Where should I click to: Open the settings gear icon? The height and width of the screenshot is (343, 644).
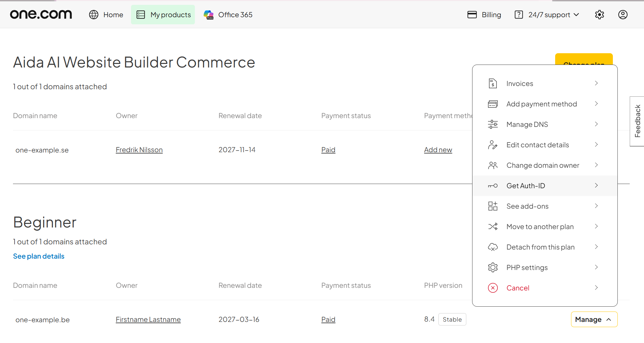pyautogui.click(x=599, y=15)
